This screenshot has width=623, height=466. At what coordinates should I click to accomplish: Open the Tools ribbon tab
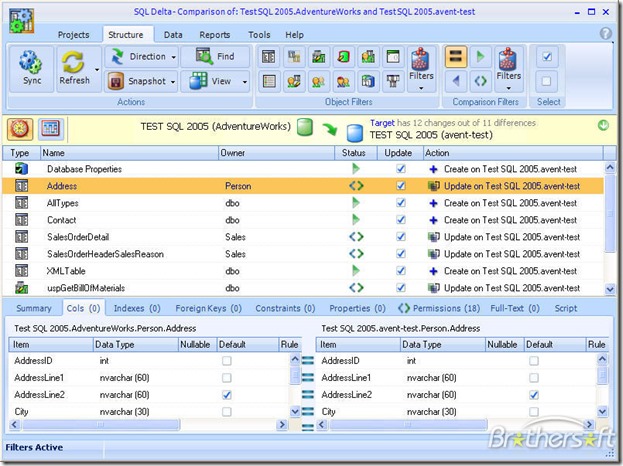(x=259, y=35)
